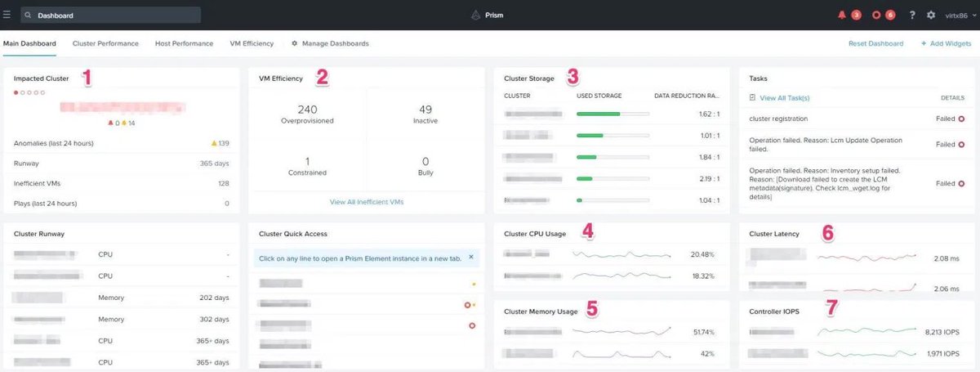Select the second pagination dot in Impacted Cluster
Screen dimensions: 980x372
pos(24,92)
